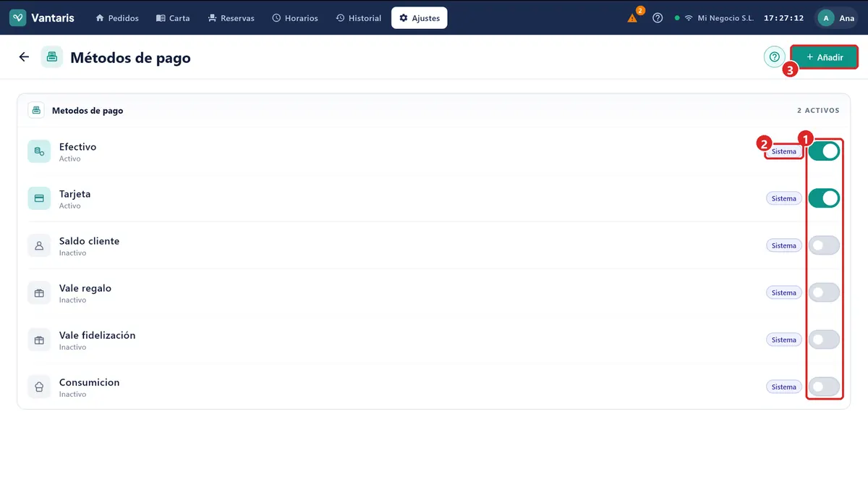Disable the Efectivo payment method toggle
This screenshot has width=868, height=501.
click(x=824, y=151)
